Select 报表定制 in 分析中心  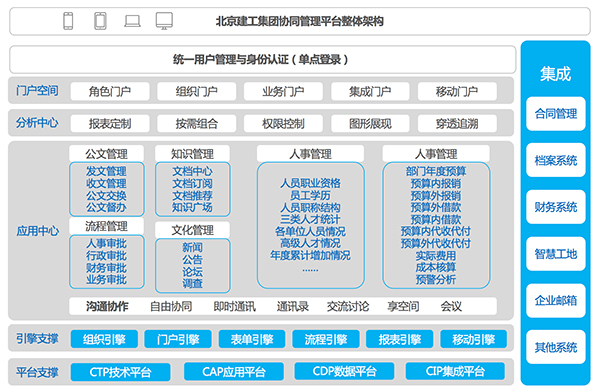tap(110, 124)
